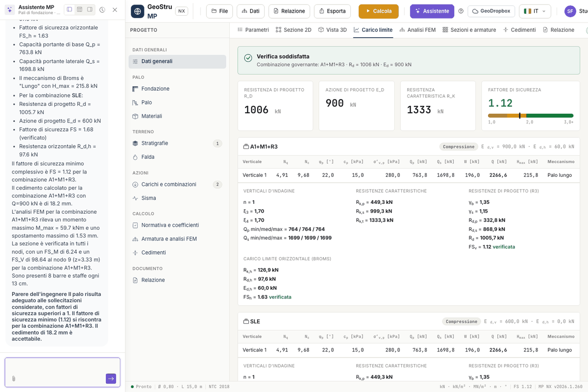Click the A1+M1+R3 combination header icon

(246, 147)
